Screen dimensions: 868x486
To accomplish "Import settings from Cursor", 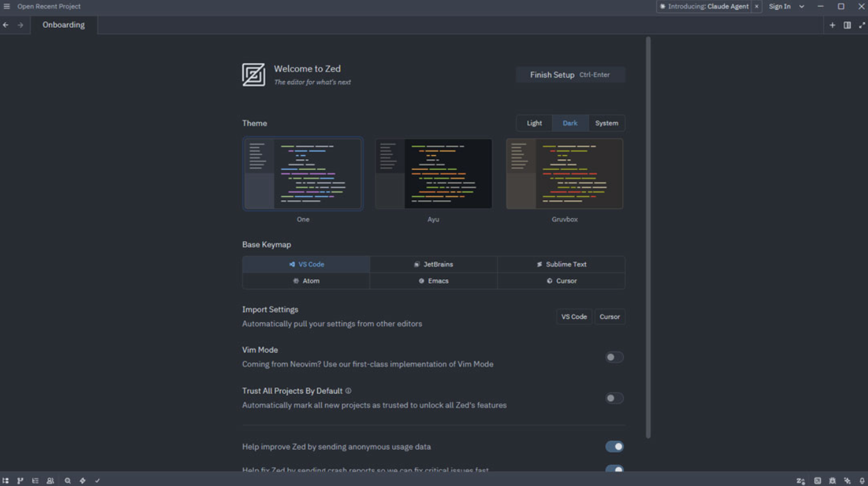I will coord(609,317).
